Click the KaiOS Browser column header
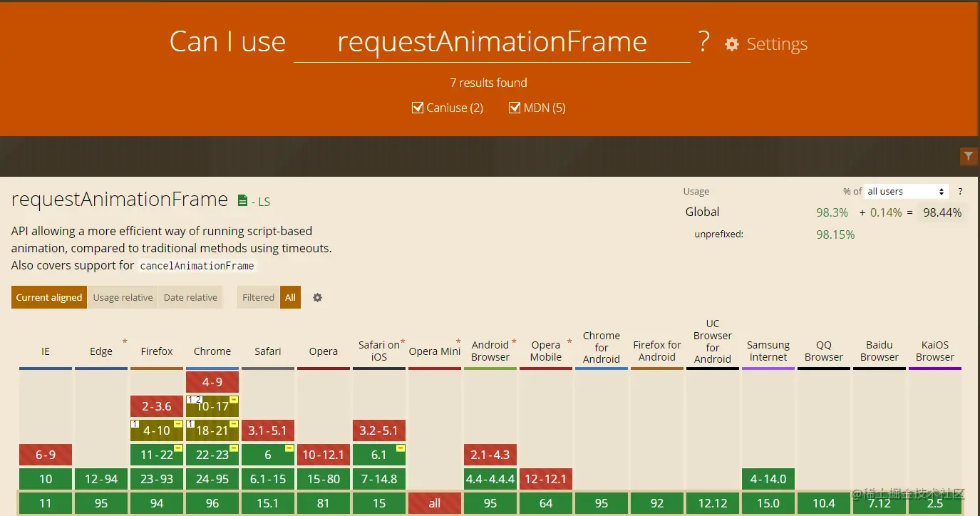This screenshot has width=980, height=516. coord(935,351)
